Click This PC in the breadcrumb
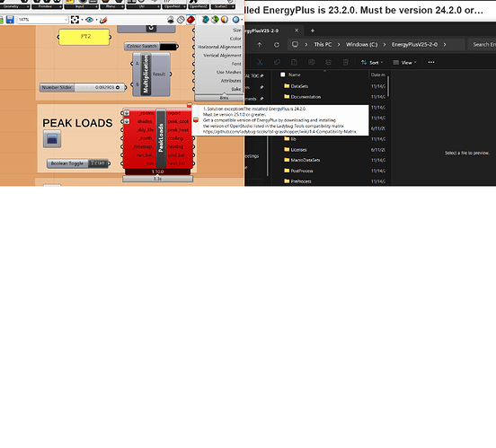This screenshot has height=448, width=496. pos(323,45)
